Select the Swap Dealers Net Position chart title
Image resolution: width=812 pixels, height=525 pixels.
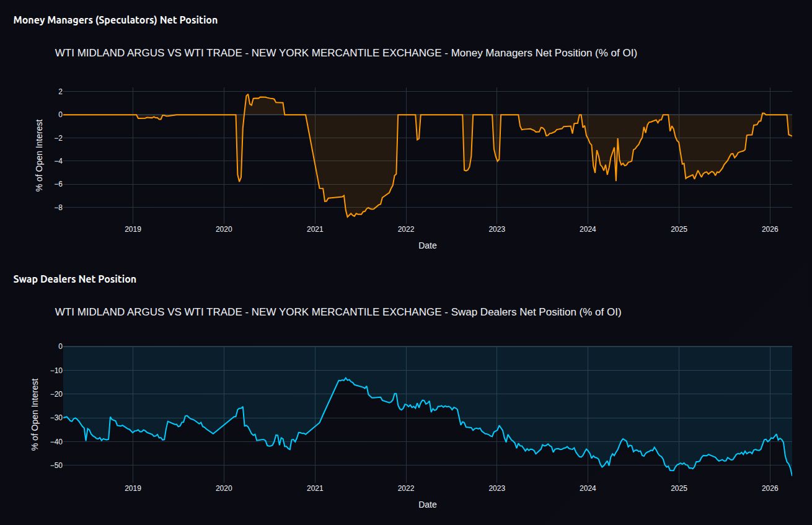[338, 312]
